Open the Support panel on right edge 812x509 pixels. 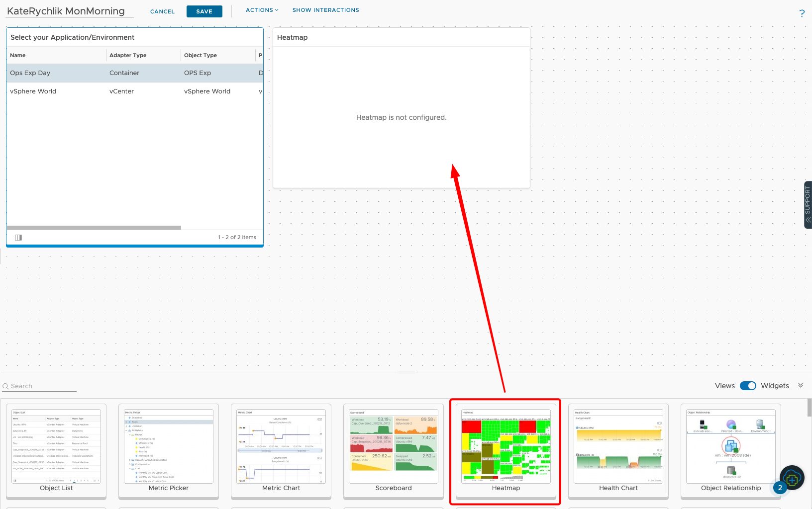[807, 204]
